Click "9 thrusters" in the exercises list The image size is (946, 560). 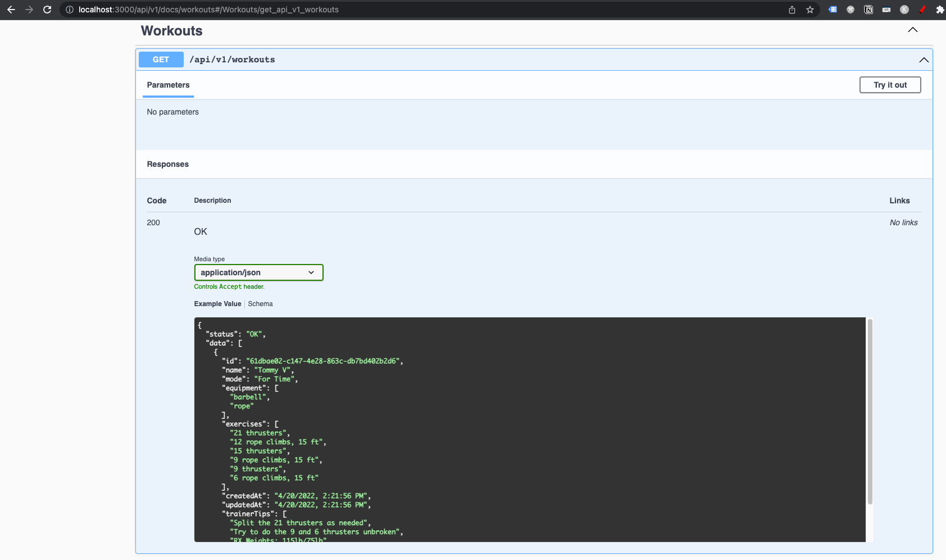pyautogui.click(x=256, y=469)
